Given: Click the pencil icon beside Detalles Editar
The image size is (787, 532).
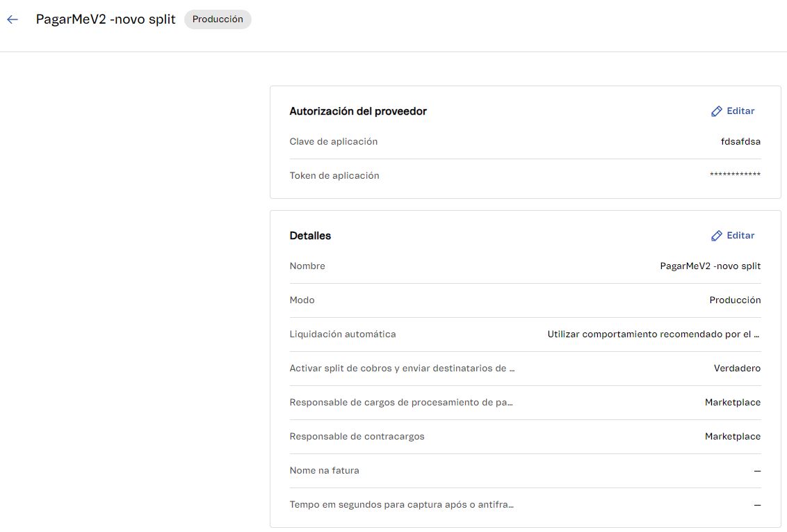Looking at the screenshot, I should click(717, 235).
